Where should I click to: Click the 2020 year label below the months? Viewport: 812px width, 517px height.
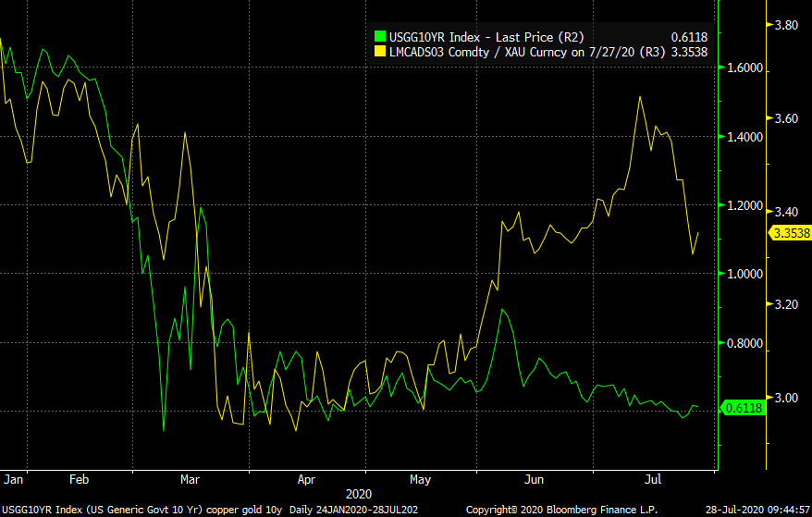tap(357, 496)
